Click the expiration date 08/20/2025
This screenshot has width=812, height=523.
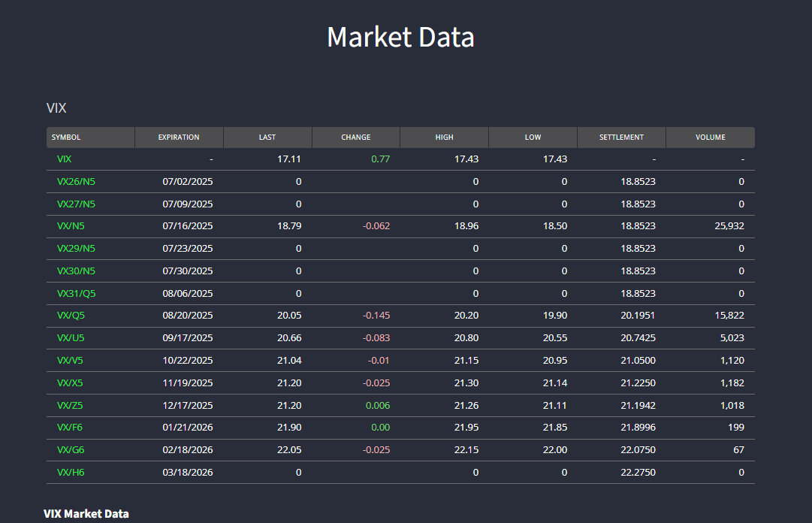tap(188, 316)
